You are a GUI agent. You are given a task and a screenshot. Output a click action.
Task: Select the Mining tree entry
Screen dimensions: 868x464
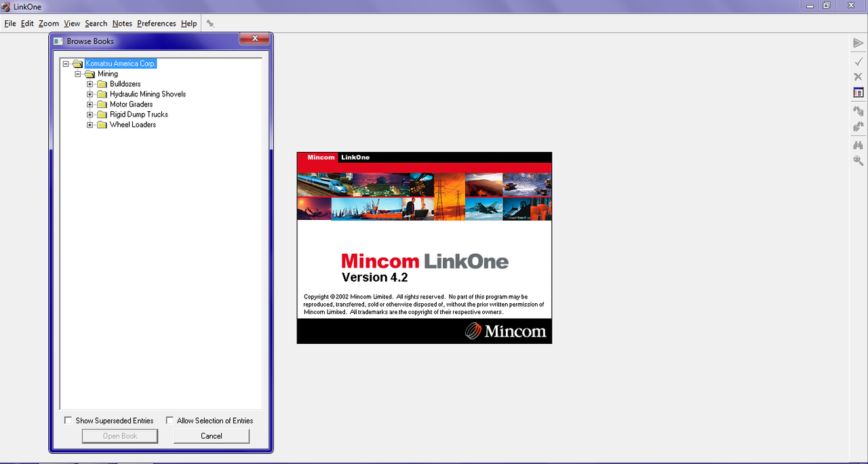(x=108, y=74)
